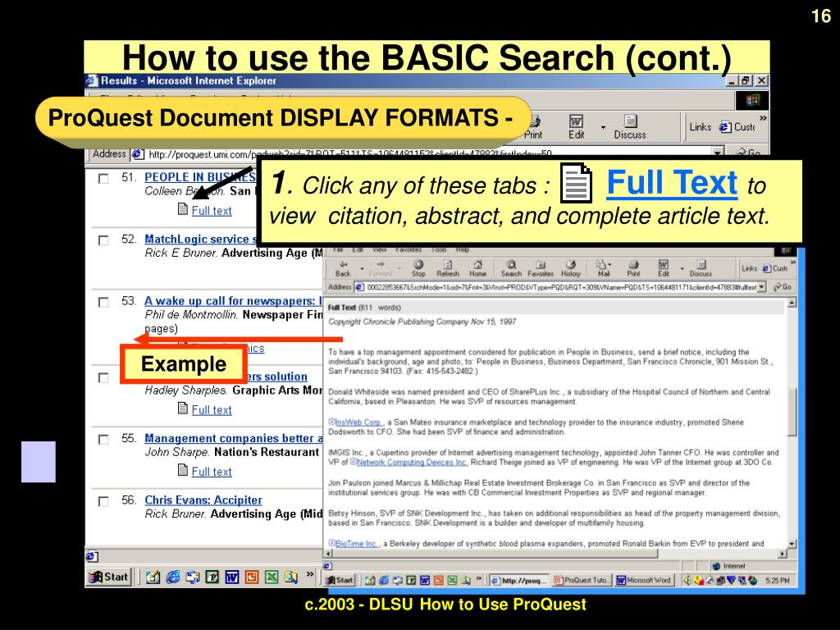Open 'Chris Evans: Accipiter' result link
Image resolution: width=840 pixels, height=630 pixels.
coord(203,500)
